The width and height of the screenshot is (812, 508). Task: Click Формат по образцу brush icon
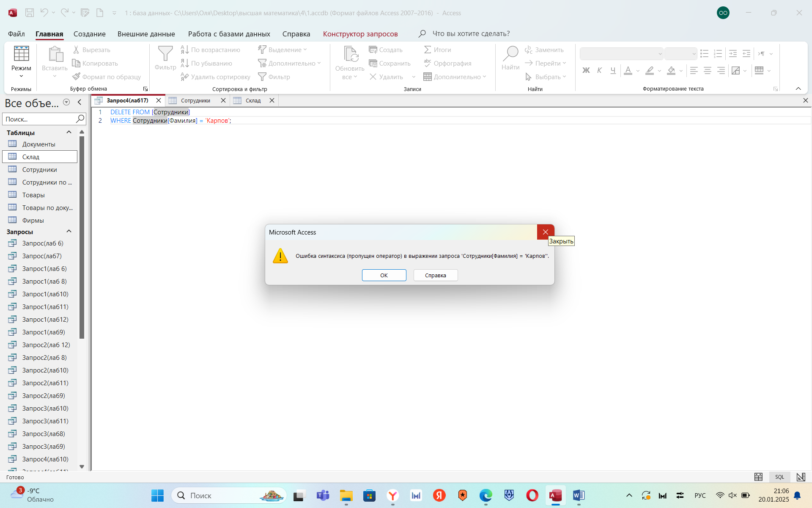(76, 77)
